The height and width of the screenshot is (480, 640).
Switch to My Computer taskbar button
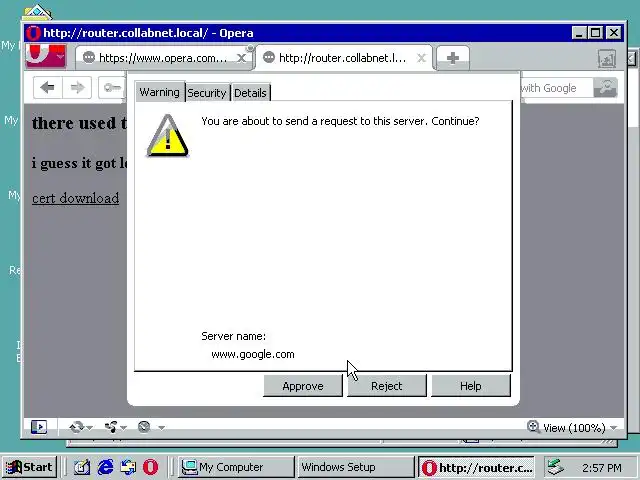pos(236,467)
